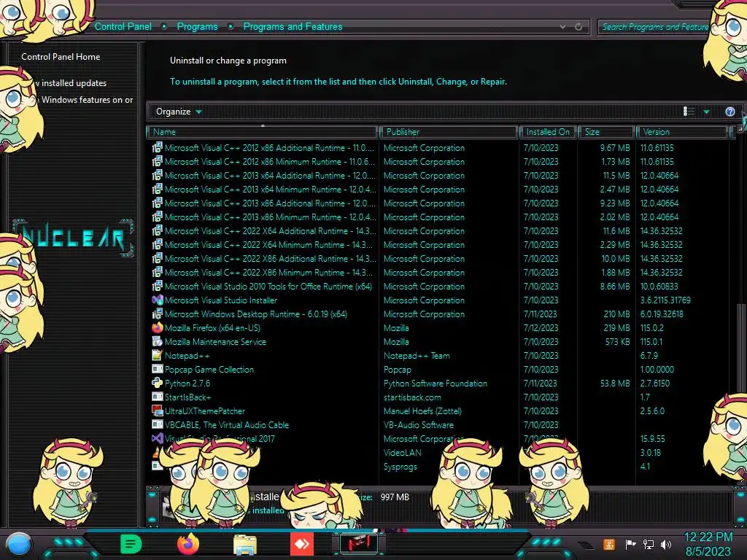Select the Visual Studio Professional 2017 row

pyautogui.click(x=438, y=438)
